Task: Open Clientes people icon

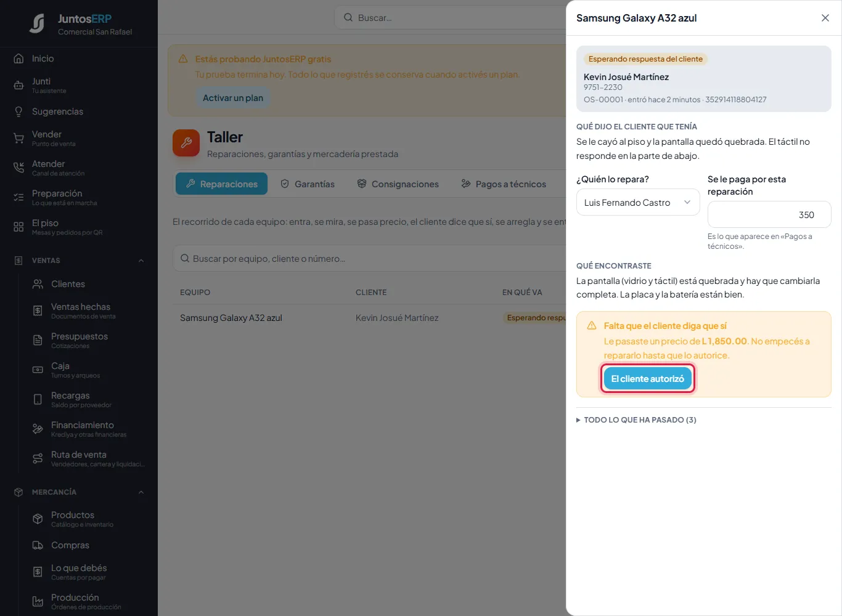Action: (38, 284)
